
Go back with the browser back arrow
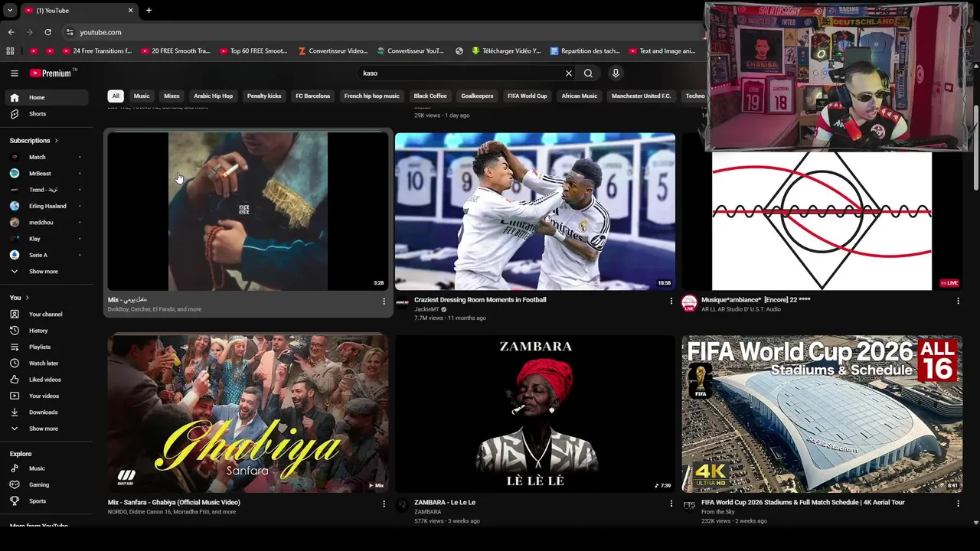[11, 32]
